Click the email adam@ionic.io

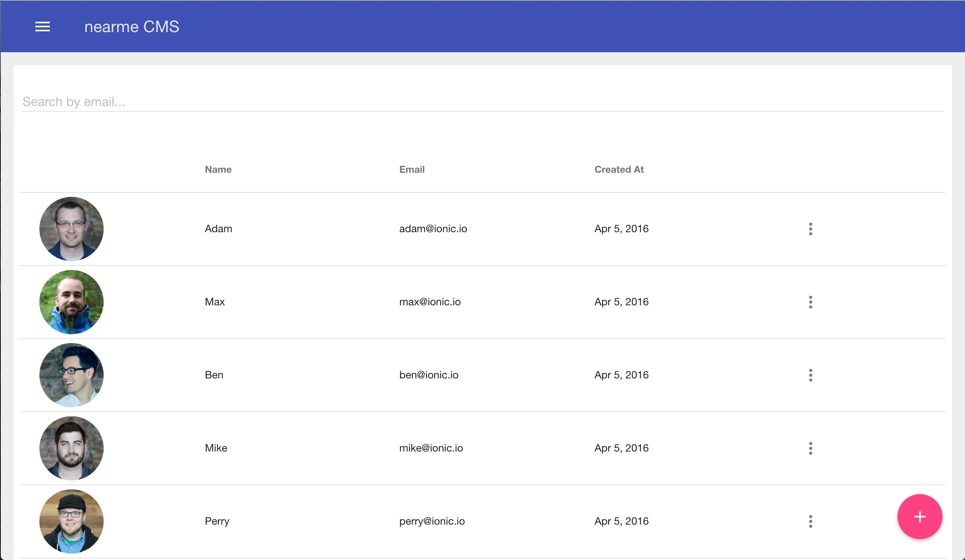click(x=433, y=229)
